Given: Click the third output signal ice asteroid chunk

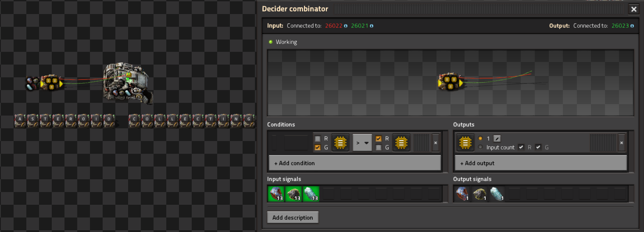Looking at the screenshot, I should [497, 194].
